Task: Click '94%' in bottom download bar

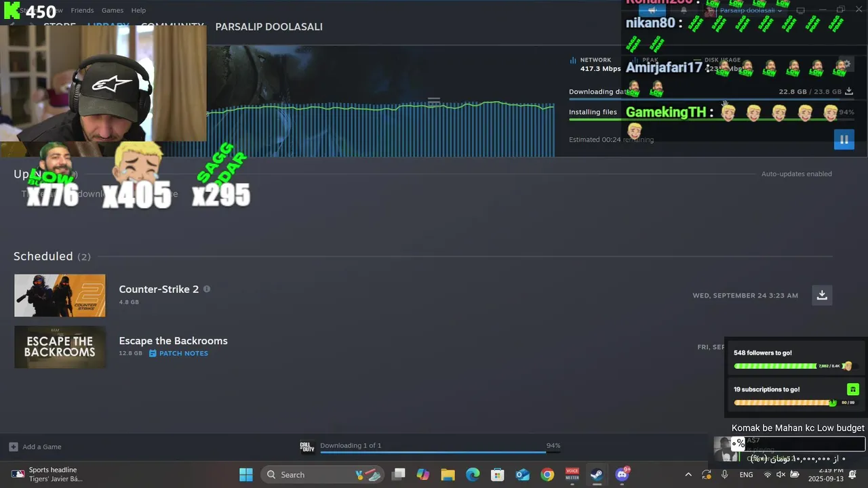Action: pos(553,445)
